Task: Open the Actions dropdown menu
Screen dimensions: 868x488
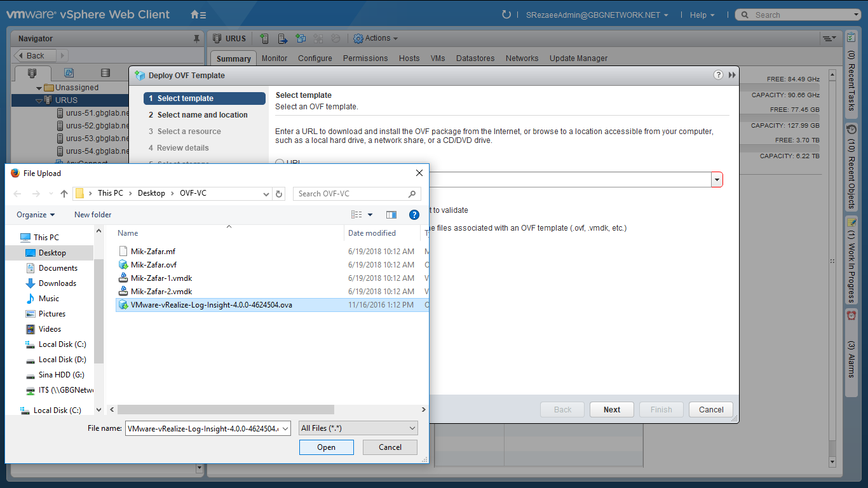Action: 376,39
